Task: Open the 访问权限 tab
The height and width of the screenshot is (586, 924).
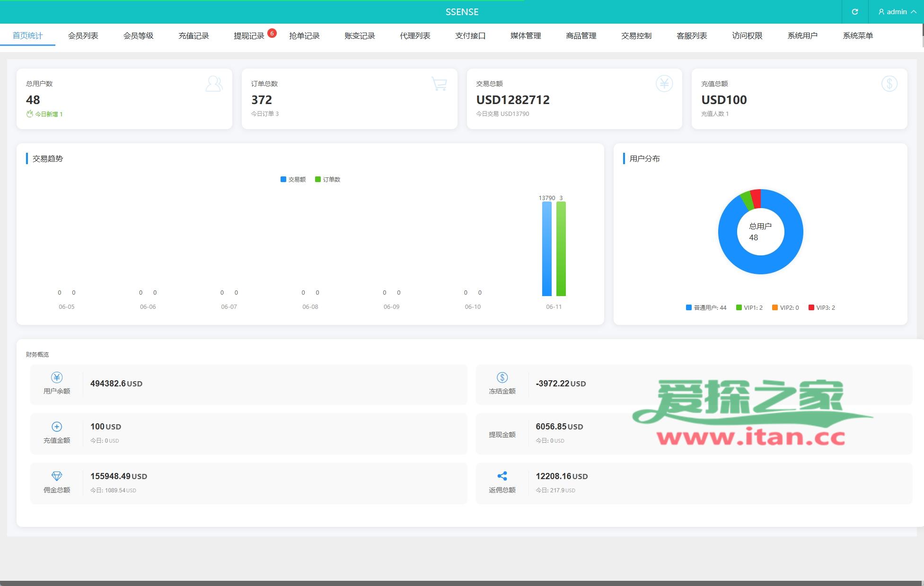Action: (x=747, y=35)
